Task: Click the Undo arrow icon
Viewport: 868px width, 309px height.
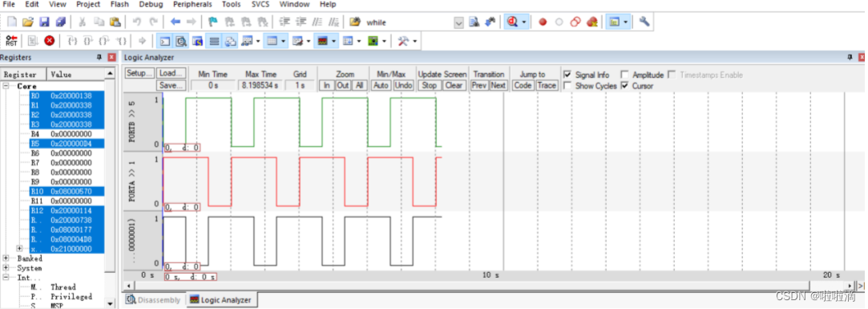Action: (136, 22)
